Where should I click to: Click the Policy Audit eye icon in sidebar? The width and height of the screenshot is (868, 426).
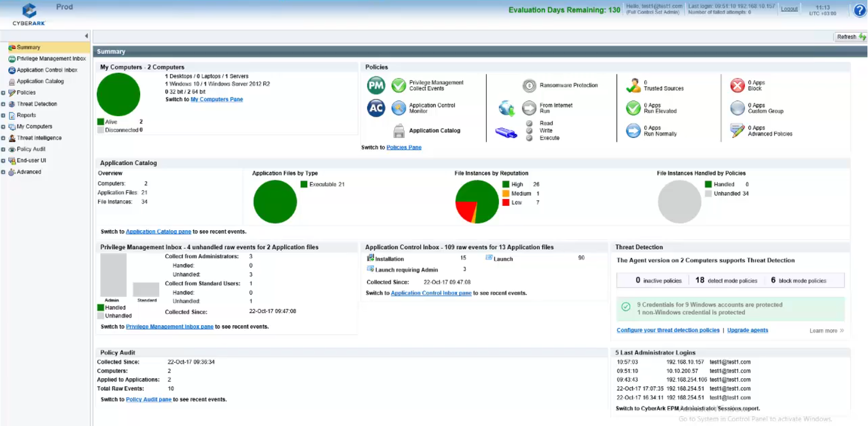click(12, 149)
